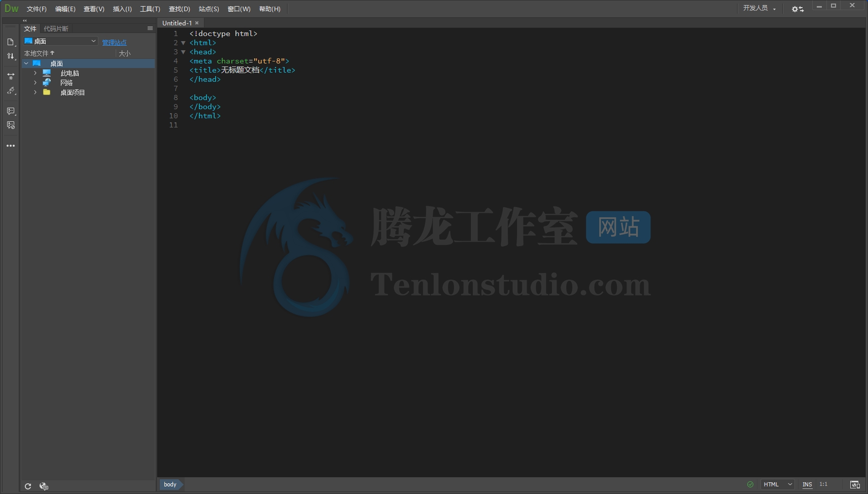Collapse the 桌面 root tree node
This screenshot has width=868, height=494.
pos(26,63)
